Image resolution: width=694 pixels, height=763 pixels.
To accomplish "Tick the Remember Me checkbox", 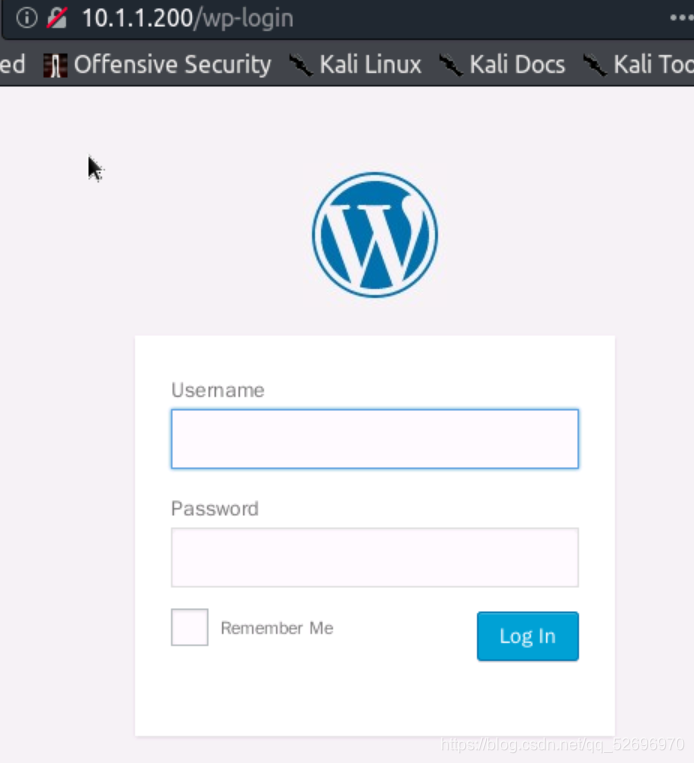I will 189,627.
